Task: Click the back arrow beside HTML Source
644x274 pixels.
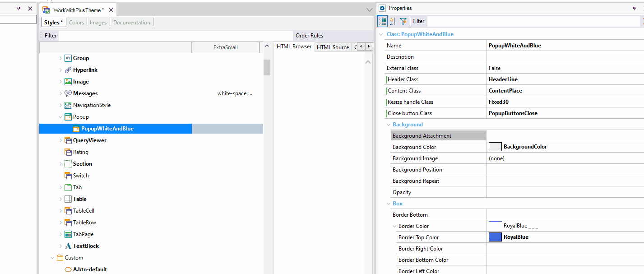Action: pyautogui.click(x=361, y=46)
